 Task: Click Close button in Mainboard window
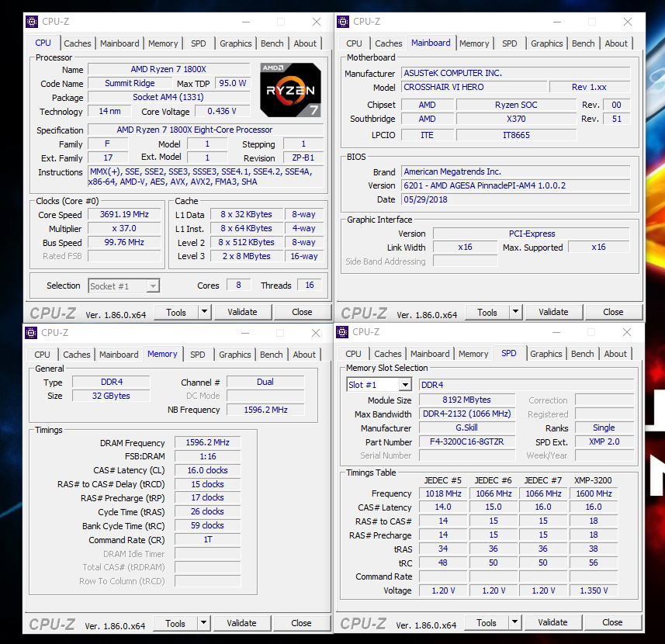[613, 312]
